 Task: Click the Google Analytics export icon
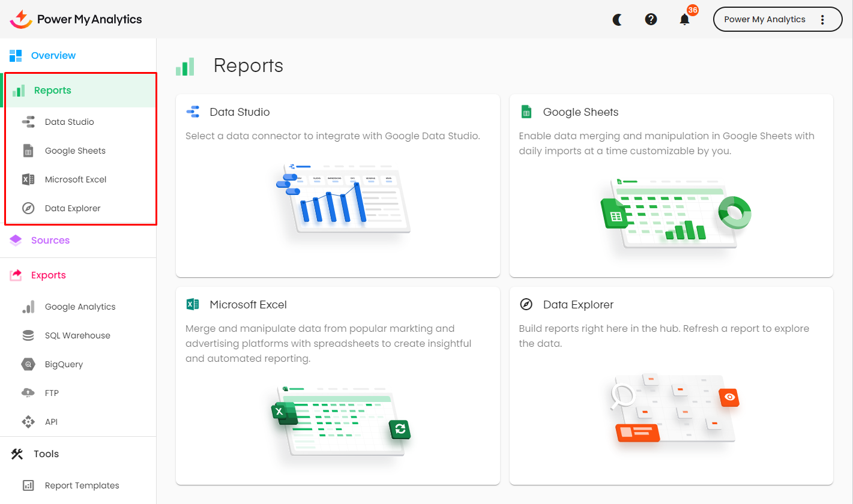pos(28,307)
